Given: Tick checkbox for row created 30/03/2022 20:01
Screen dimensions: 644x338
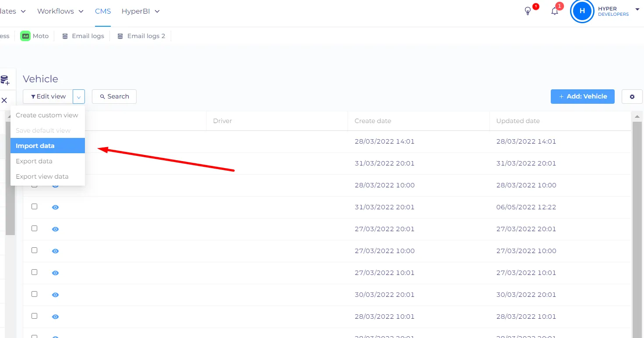Looking at the screenshot, I should [35, 294].
